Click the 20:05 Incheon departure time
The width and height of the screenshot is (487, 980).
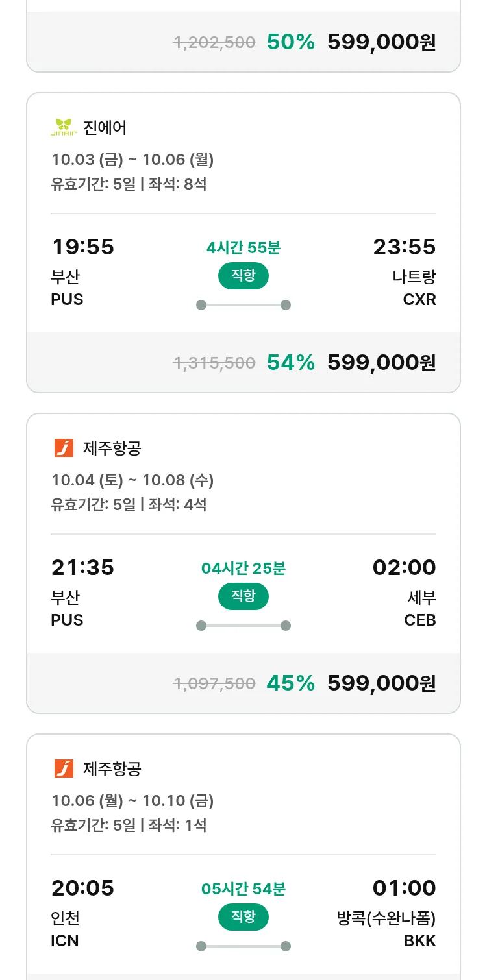click(x=82, y=888)
